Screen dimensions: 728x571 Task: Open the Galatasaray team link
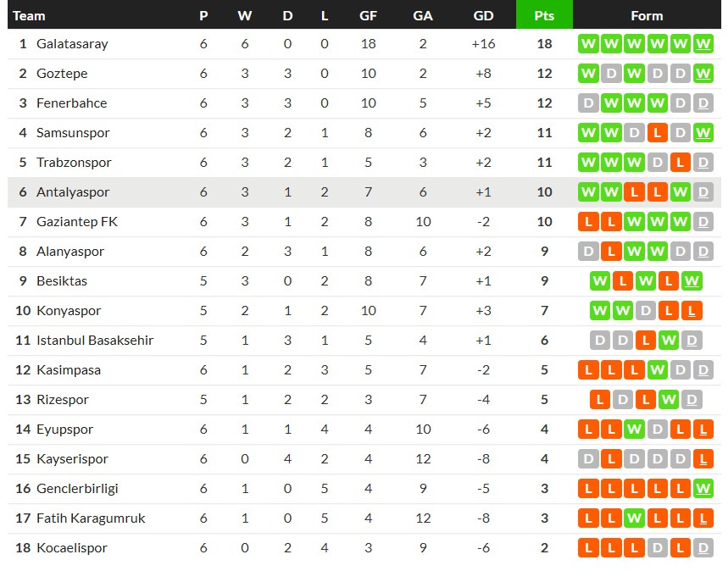[72, 44]
